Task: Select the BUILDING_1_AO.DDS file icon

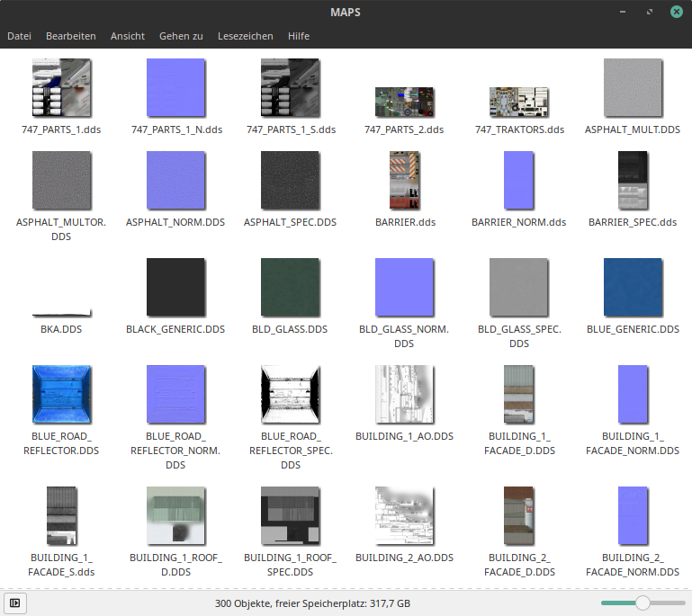Action: 404,394
